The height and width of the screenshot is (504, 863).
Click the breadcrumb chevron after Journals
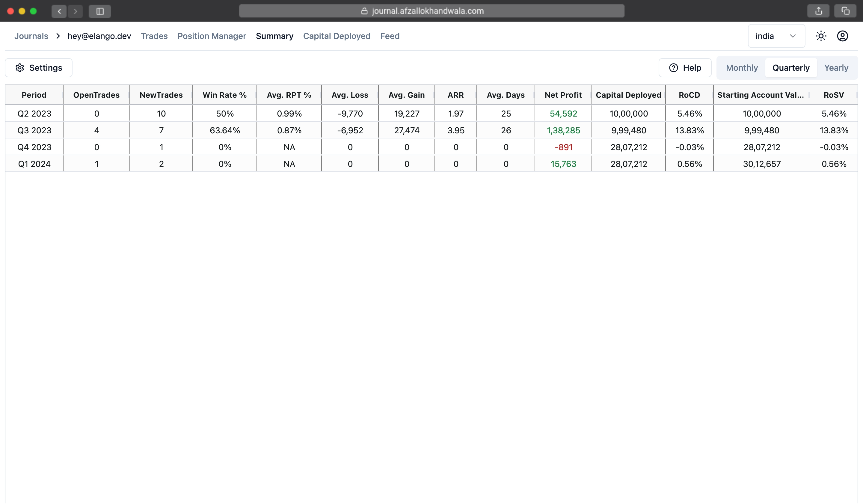click(58, 36)
